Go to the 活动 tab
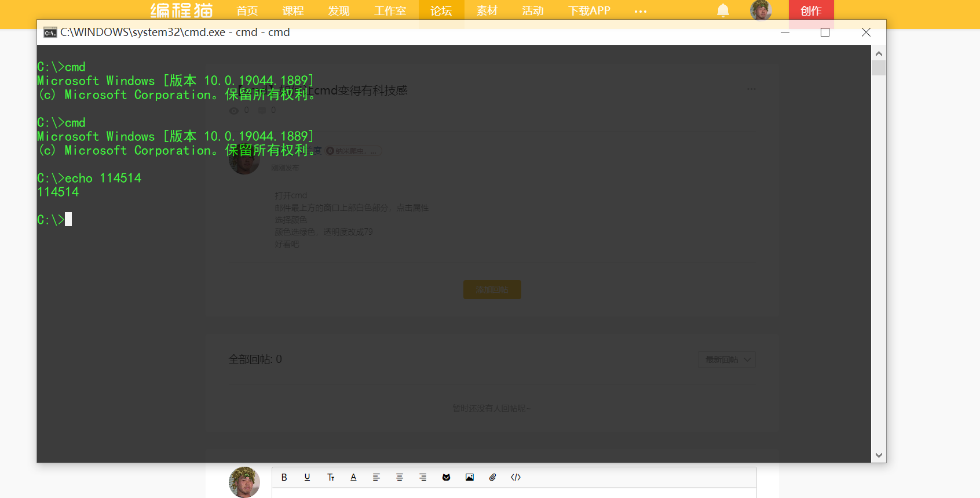 click(x=533, y=11)
